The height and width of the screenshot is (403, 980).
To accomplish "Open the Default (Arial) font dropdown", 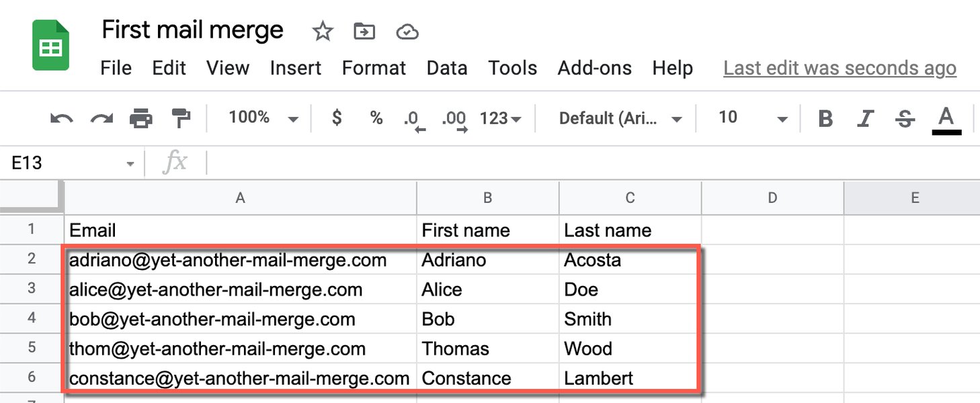I will pos(620,119).
